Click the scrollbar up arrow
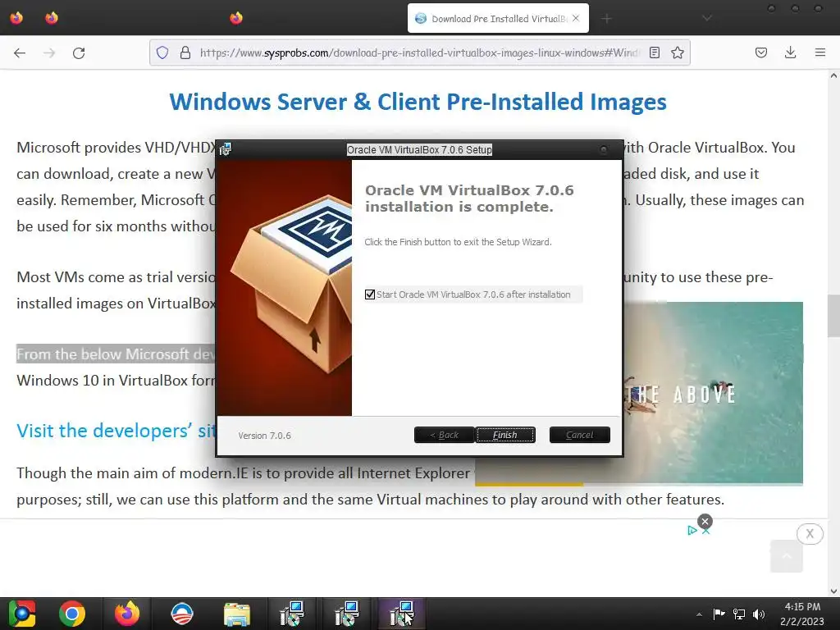The image size is (840, 630). tap(833, 76)
